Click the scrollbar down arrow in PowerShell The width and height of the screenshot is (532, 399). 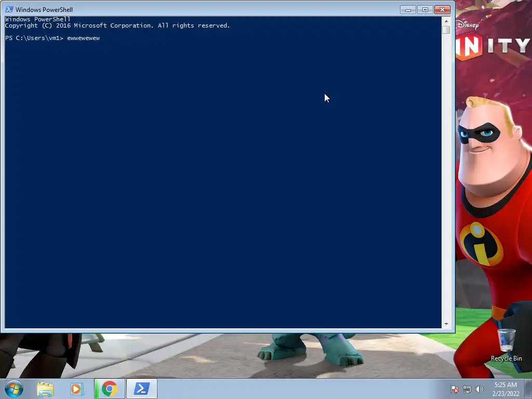tap(446, 324)
